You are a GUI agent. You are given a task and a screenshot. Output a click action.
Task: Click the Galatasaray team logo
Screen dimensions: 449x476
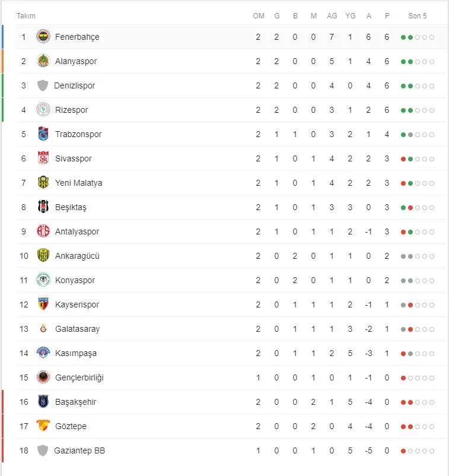(43, 329)
